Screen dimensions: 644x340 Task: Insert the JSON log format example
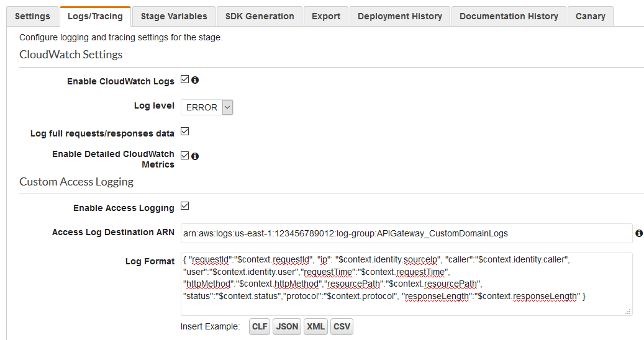pos(287,326)
